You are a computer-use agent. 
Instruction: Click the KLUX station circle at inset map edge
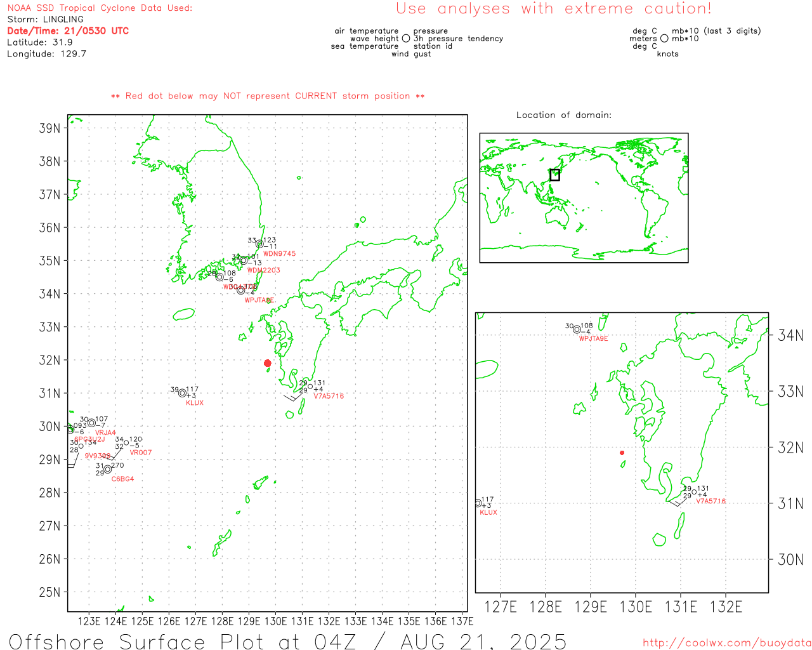478,503
